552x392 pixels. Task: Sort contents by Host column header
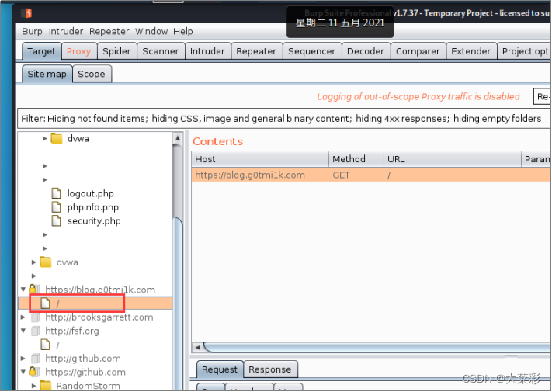pyautogui.click(x=260, y=159)
